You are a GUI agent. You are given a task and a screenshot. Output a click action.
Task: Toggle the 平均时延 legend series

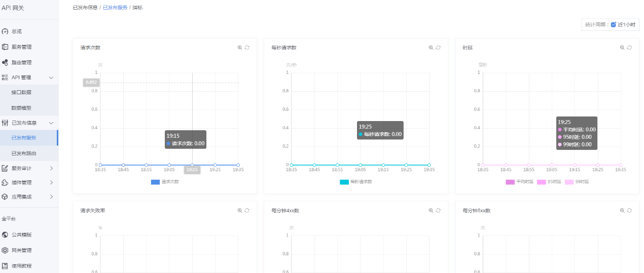(x=519, y=182)
